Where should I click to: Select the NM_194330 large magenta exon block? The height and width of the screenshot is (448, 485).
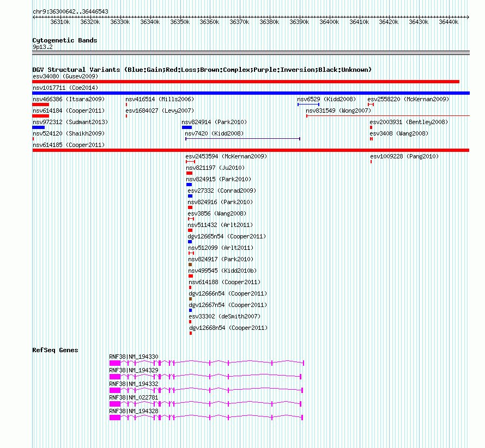[115, 363]
